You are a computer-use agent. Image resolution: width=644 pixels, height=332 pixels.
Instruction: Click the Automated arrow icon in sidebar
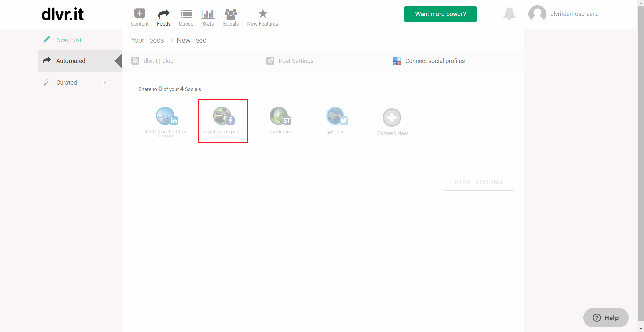click(x=47, y=61)
